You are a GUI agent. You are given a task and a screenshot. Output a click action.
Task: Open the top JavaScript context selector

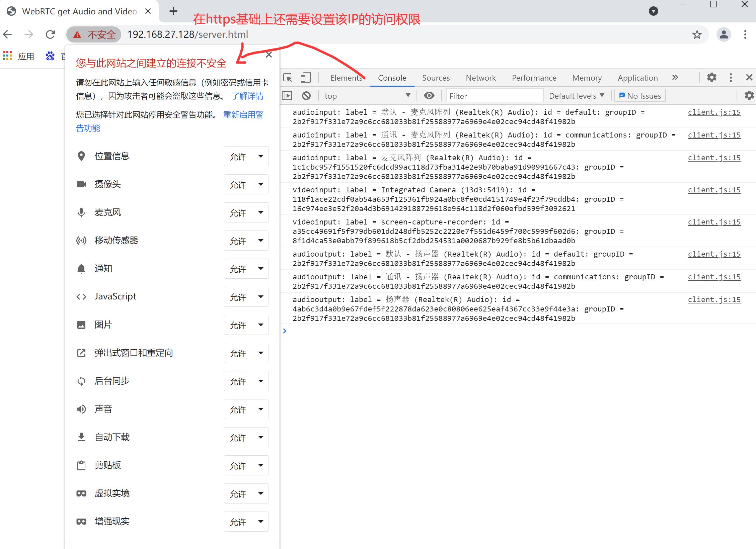tap(367, 96)
